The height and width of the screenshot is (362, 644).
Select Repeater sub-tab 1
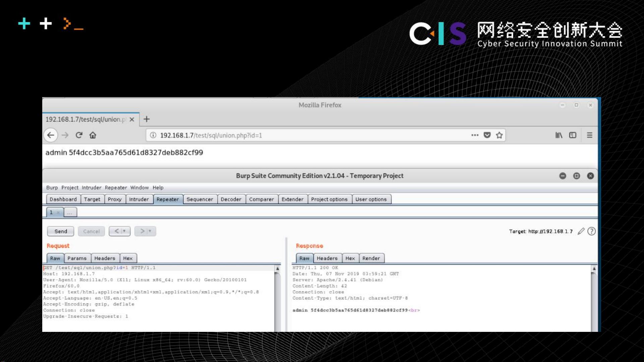click(52, 212)
